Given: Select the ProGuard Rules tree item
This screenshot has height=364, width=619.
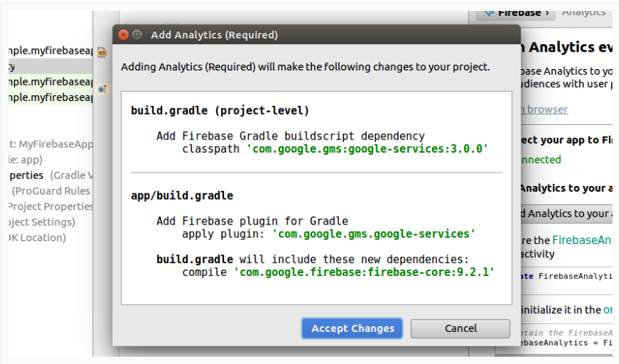Looking at the screenshot, I should (51, 190).
